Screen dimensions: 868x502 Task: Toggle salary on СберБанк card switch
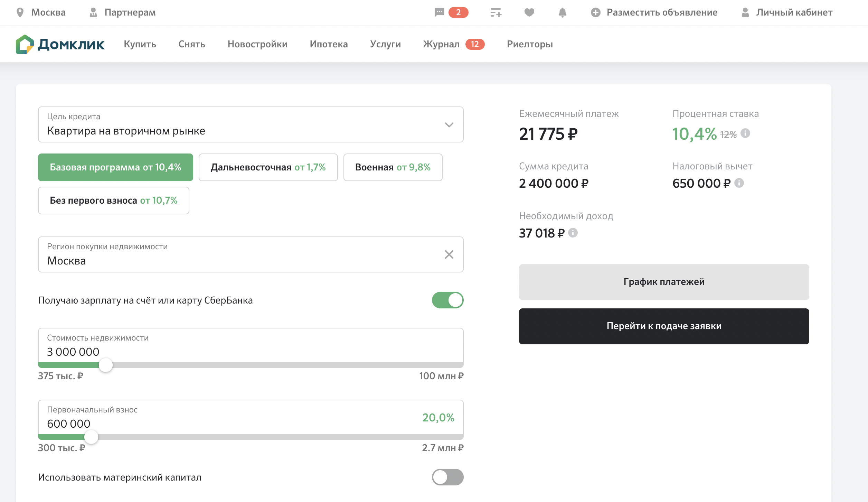pos(447,300)
